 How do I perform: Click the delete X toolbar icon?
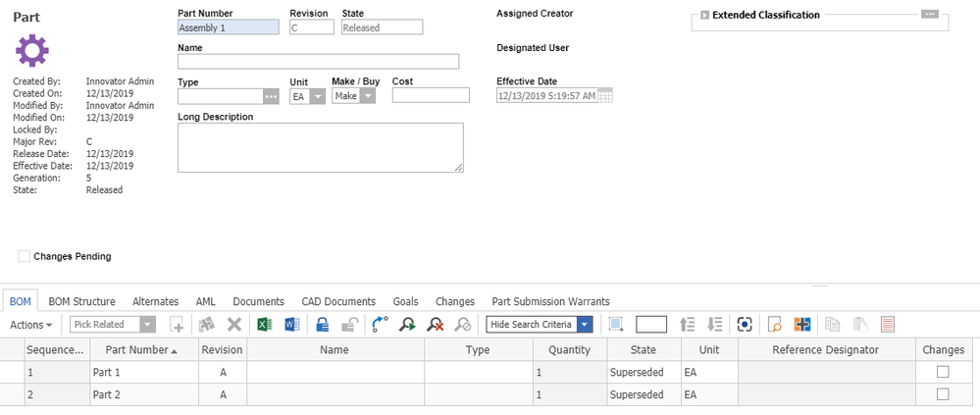click(234, 325)
